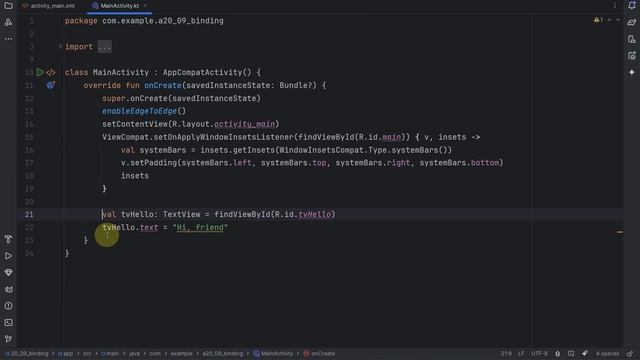Click the 'insets' return expression on line 18
Viewport: 640px width, 360px height.
(135, 176)
